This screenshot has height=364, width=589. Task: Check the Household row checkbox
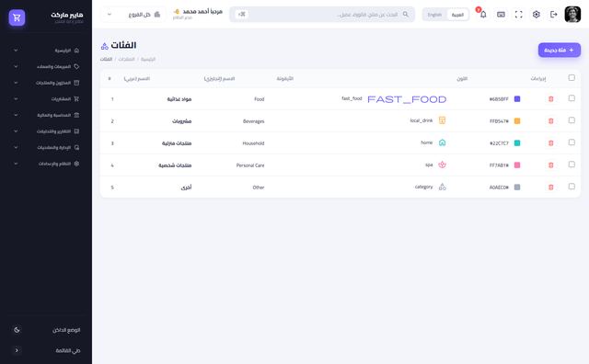tap(572, 142)
